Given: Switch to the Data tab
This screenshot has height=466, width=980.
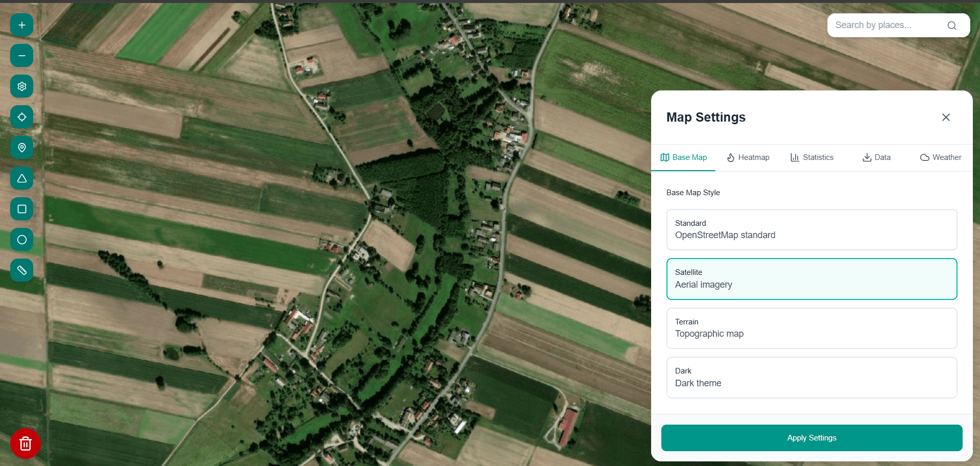Looking at the screenshot, I should click(x=876, y=157).
